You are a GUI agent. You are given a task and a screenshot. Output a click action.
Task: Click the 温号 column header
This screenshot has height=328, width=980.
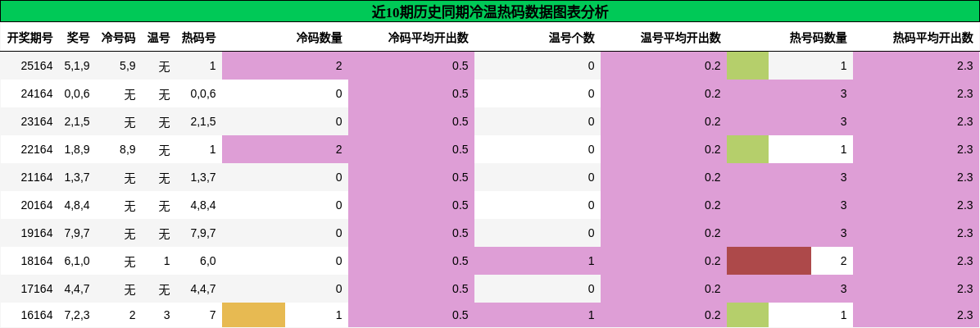point(159,39)
